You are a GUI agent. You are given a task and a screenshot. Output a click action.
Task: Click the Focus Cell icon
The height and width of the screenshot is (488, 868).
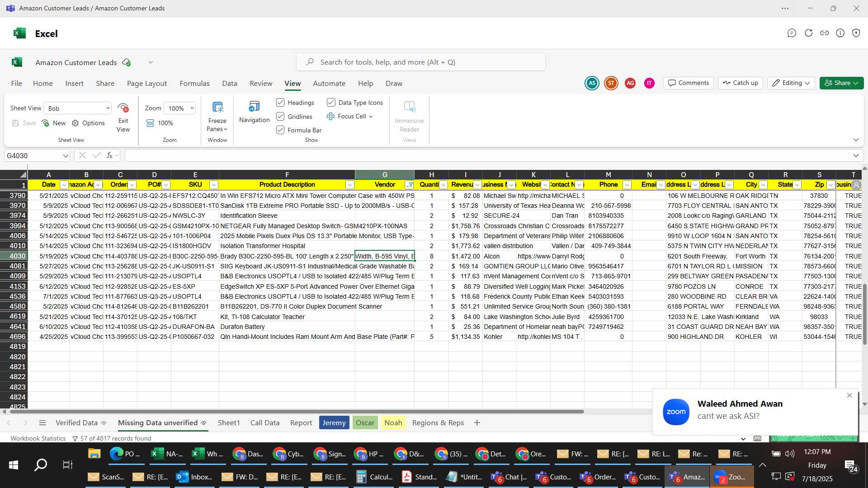click(x=330, y=116)
